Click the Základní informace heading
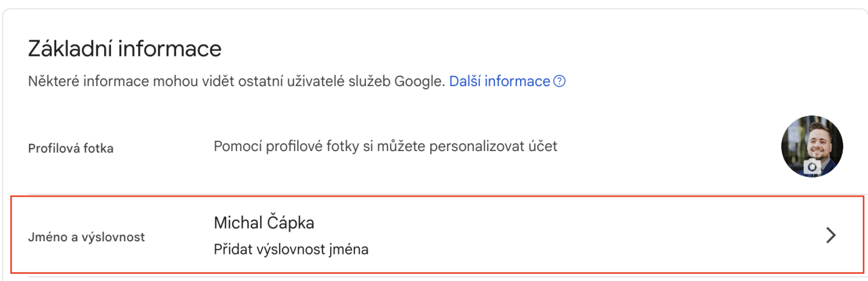The width and height of the screenshot is (868, 281). tap(125, 49)
